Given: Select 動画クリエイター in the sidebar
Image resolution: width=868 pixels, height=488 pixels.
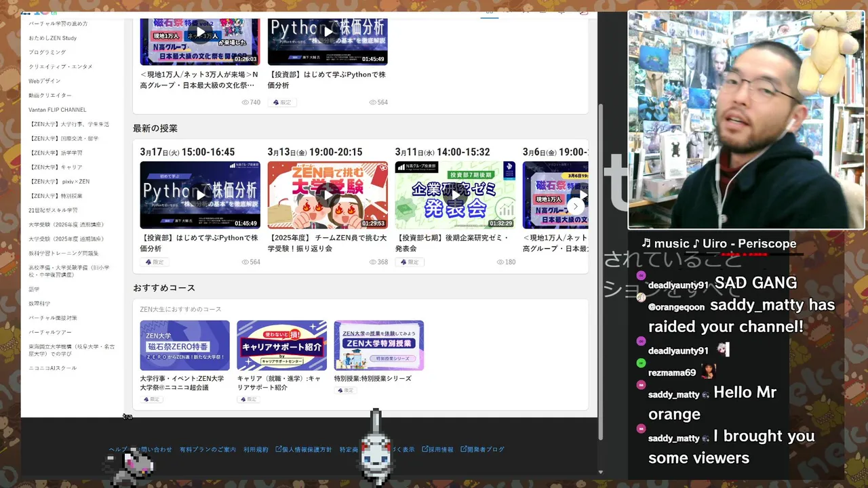Looking at the screenshot, I should (x=50, y=96).
